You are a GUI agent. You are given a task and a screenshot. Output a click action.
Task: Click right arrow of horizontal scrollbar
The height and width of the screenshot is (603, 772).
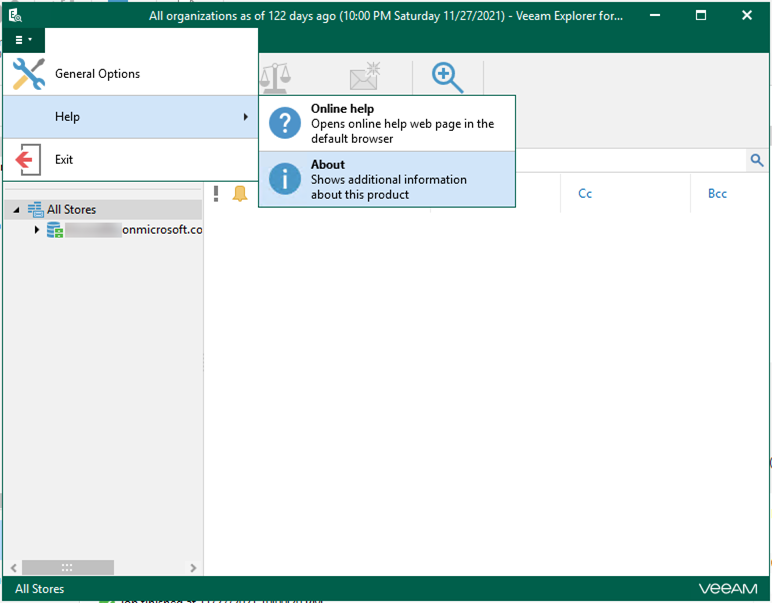coord(193,568)
